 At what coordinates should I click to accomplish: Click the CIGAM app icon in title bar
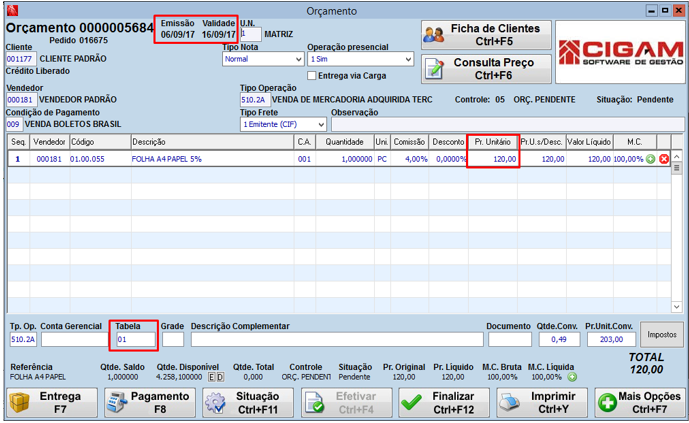(x=13, y=10)
